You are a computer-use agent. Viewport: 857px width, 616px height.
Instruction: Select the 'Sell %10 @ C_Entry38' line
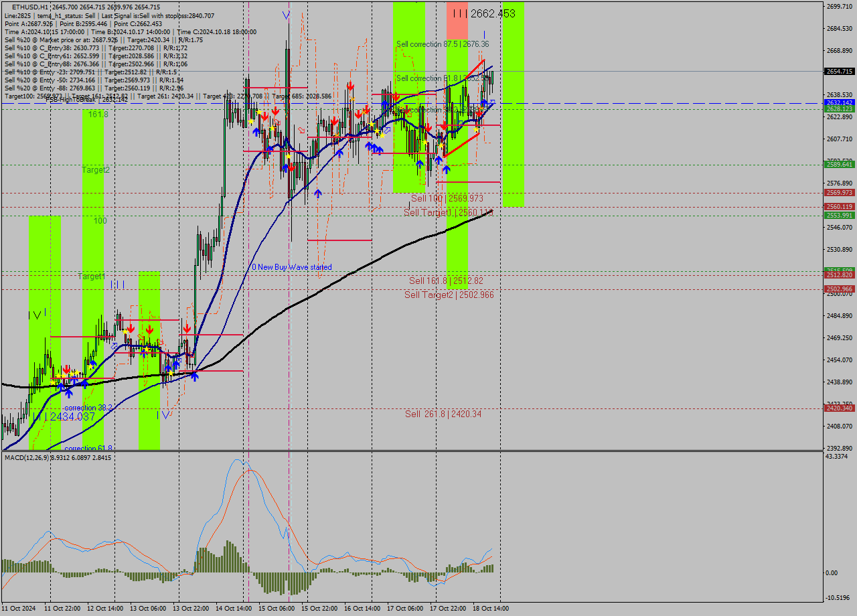96,48
